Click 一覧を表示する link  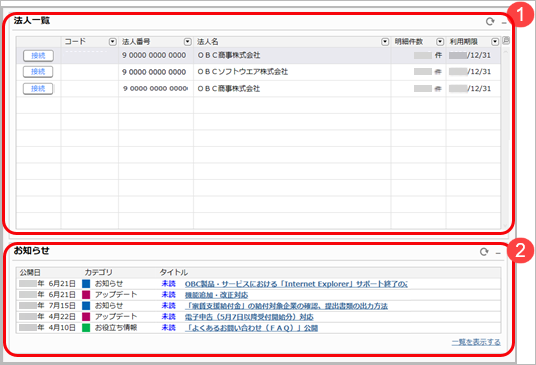(476, 342)
